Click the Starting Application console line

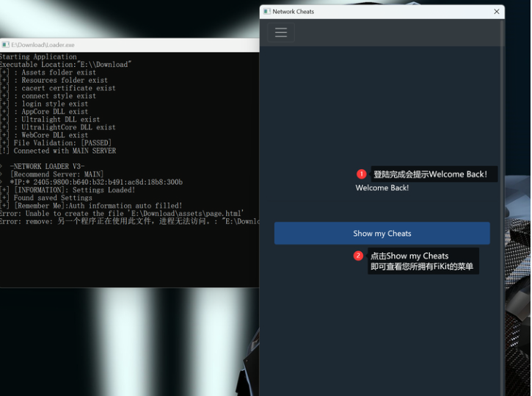coord(38,57)
